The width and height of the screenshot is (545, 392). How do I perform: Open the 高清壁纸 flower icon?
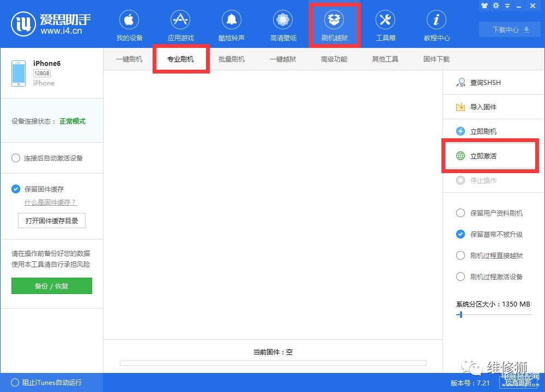[283, 20]
